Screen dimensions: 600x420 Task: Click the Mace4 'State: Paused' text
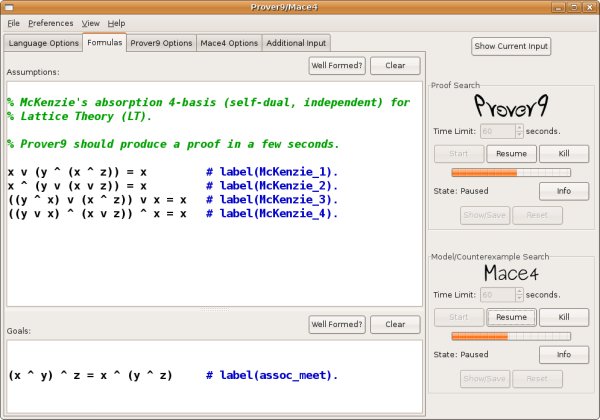tap(461, 355)
